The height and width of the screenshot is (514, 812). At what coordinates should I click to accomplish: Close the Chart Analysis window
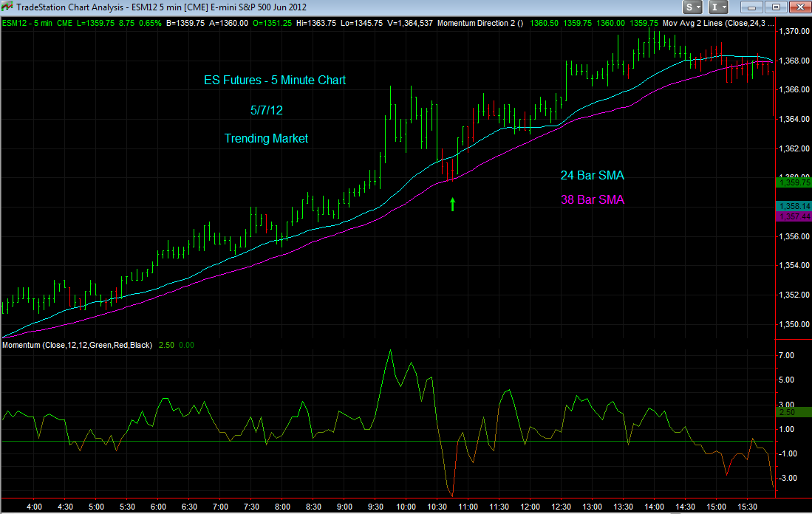pyautogui.click(x=799, y=7)
